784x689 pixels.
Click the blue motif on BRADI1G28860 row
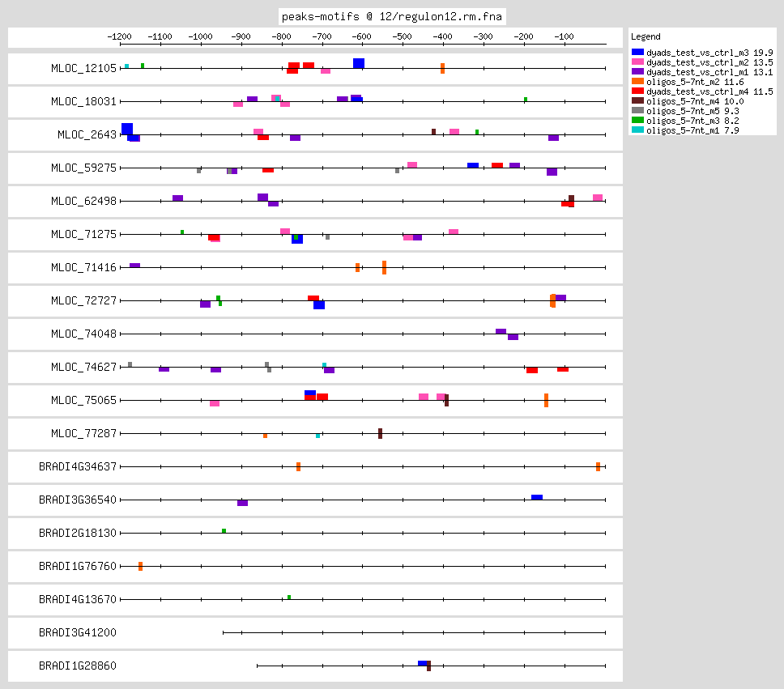tap(422, 663)
